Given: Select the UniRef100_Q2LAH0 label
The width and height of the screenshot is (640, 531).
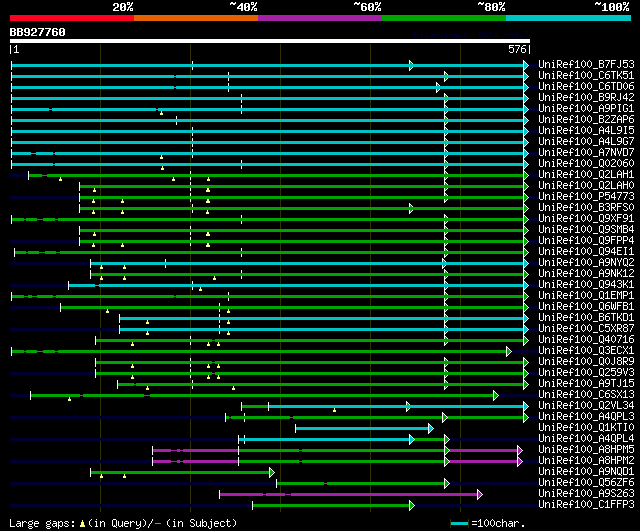Looking at the screenshot, I should (x=586, y=186).
